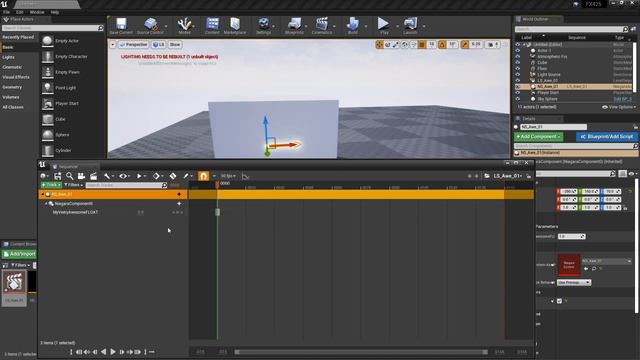The width and height of the screenshot is (640, 360).
Task: Click the playhead marker at frame 0000
Action: click(217, 184)
